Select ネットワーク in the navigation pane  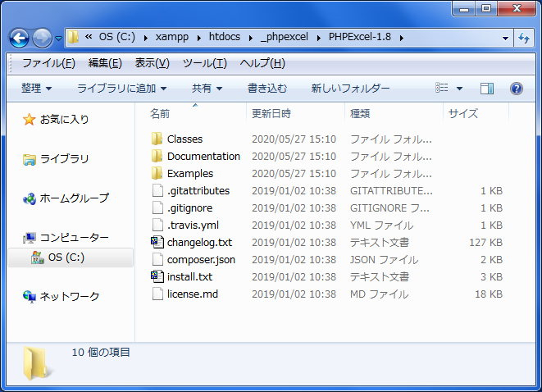pyautogui.click(x=70, y=296)
